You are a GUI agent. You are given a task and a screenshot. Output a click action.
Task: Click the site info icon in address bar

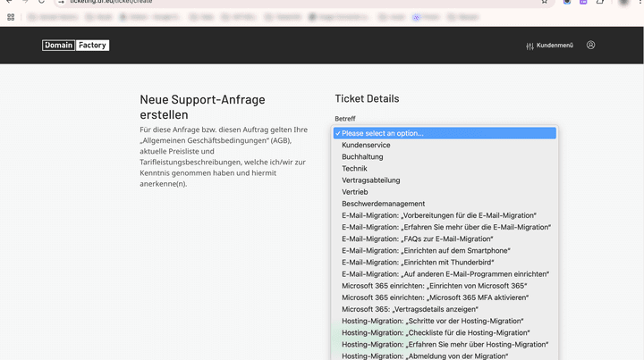(61, 2)
